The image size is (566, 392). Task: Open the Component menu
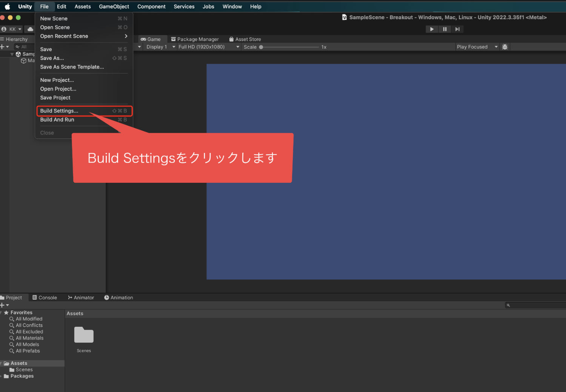pyautogui.click(x=151, y=6)
